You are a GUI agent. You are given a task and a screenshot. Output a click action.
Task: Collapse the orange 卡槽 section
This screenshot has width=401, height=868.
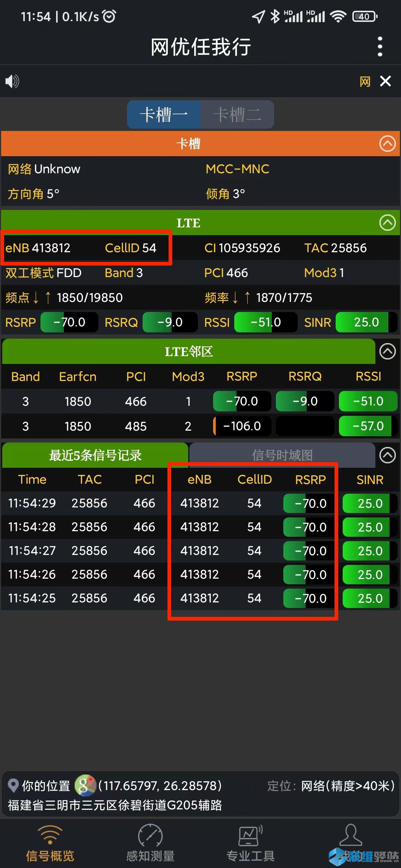(x=387, y=144)
